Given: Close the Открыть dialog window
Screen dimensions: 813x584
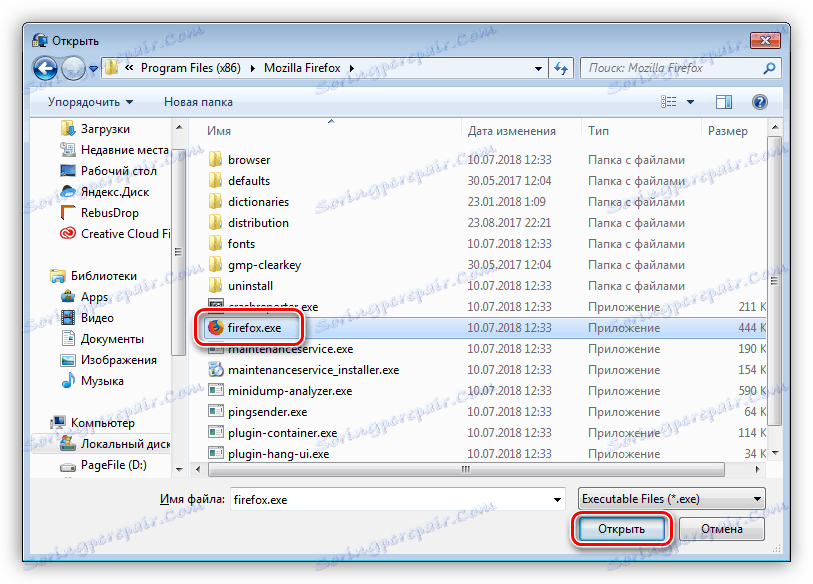Looking at the screenshot, I should 765,40.
